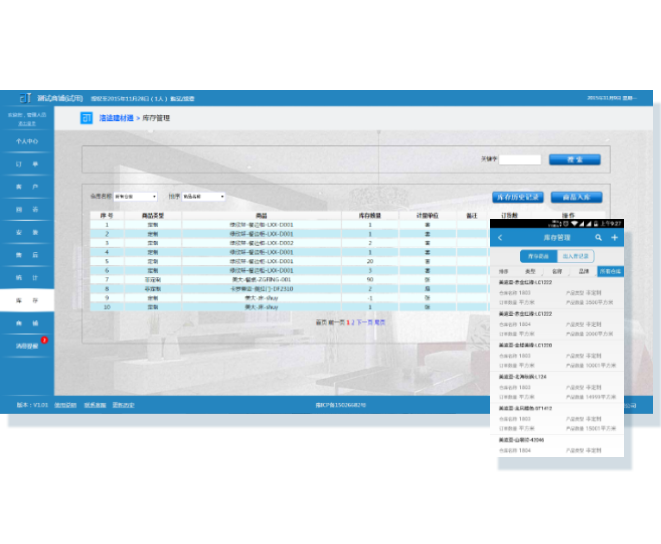Click the quantity cell showing 90
This screenshot has height=544, width=661.
(x=370, y=280)
